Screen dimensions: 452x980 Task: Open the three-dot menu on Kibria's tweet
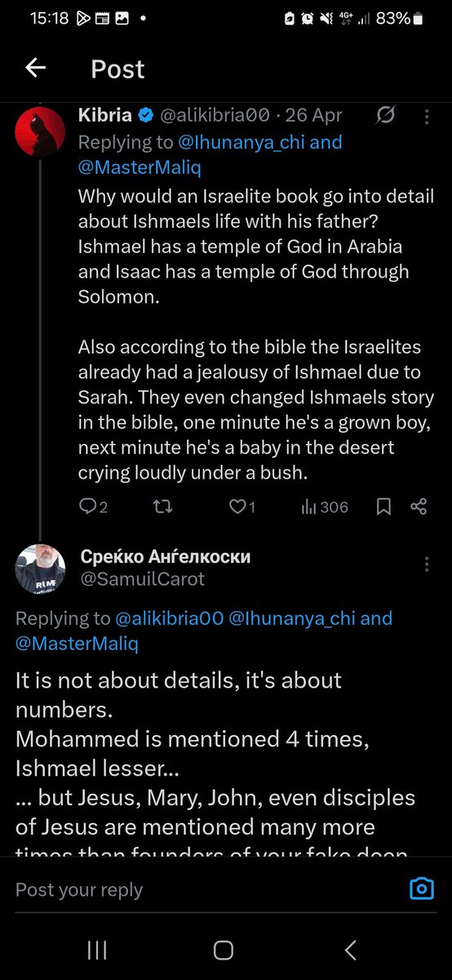click(x=426, y=117)
